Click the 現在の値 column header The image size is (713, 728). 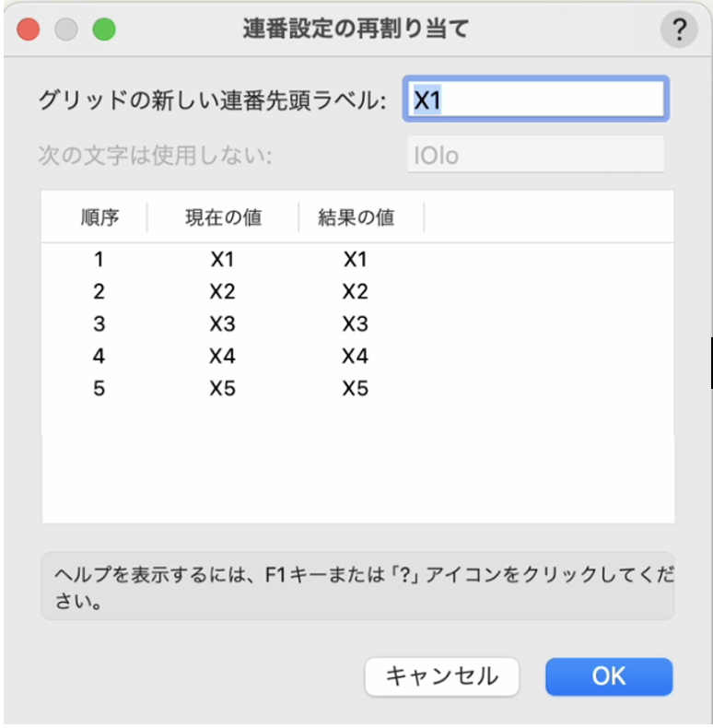pyautogui.click(x=223, y=218)
